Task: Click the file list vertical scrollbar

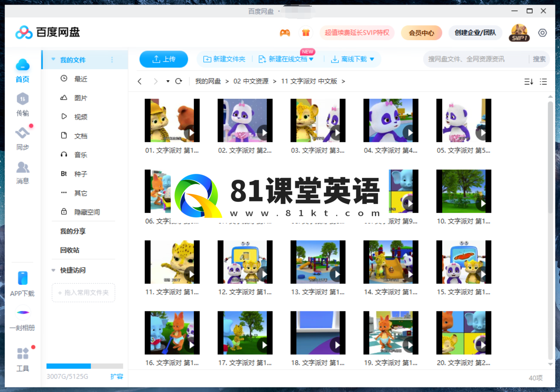Action: pos(550,156)
